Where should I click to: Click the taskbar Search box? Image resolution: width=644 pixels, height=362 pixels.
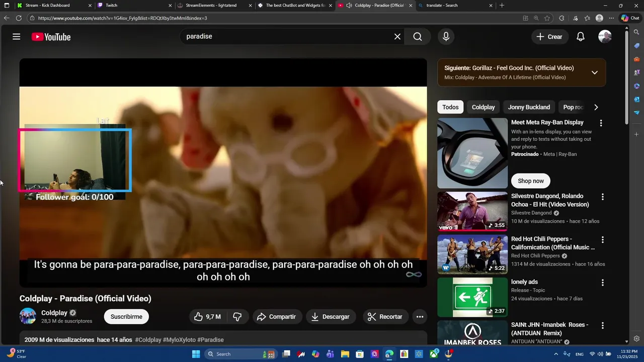point(240,354)
